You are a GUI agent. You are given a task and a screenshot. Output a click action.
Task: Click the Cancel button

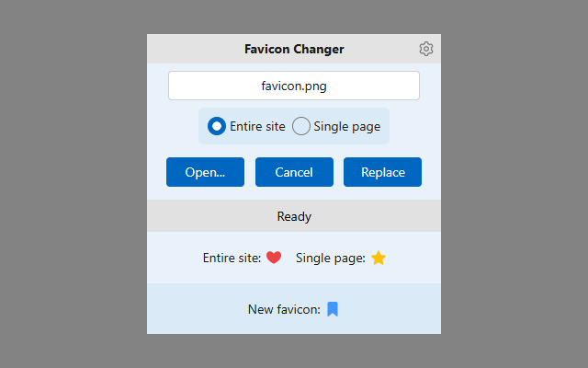pyautogui.click(x=294, y=172)
